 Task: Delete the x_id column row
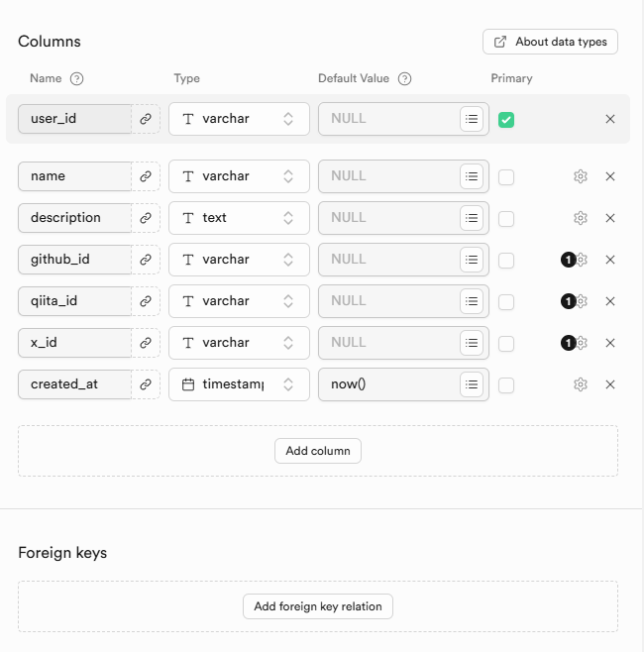610,343
